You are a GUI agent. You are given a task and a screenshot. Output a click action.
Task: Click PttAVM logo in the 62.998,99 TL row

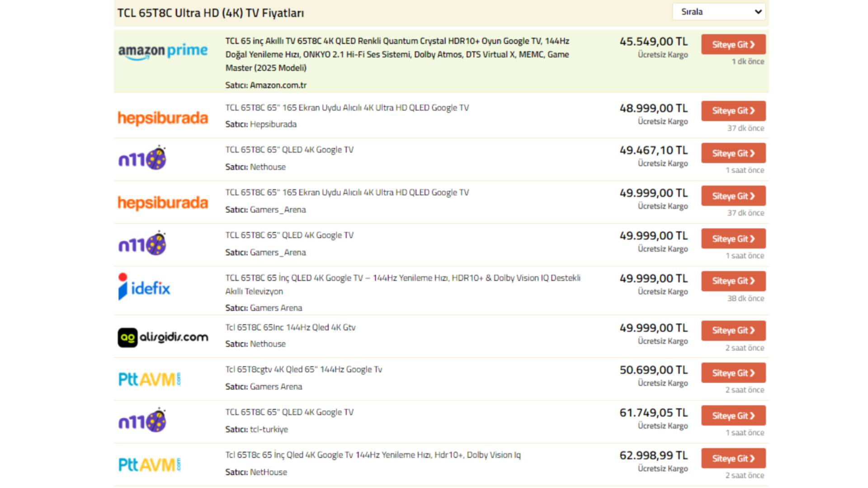click(x=150, y=465)
